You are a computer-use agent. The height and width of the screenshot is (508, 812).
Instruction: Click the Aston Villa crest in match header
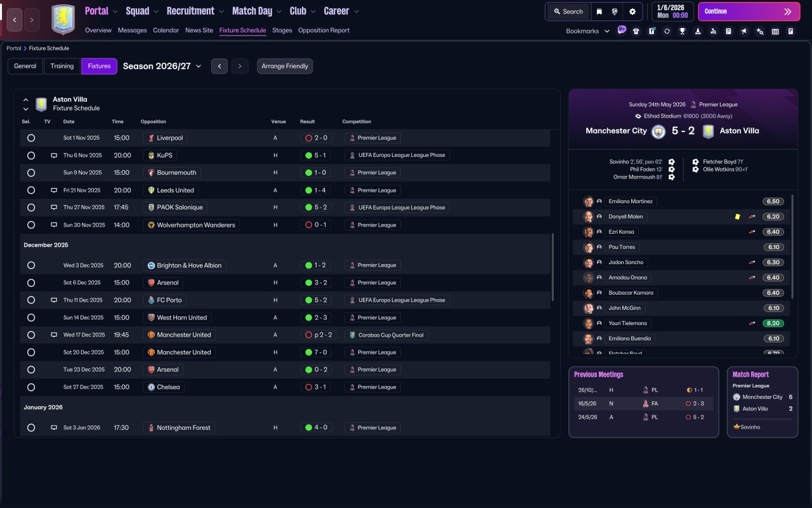(708, 131)
